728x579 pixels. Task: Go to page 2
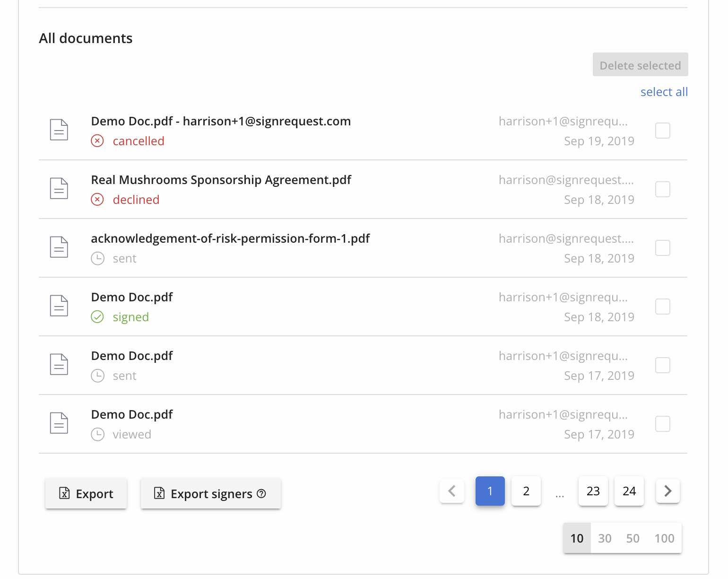pos(526,491)
